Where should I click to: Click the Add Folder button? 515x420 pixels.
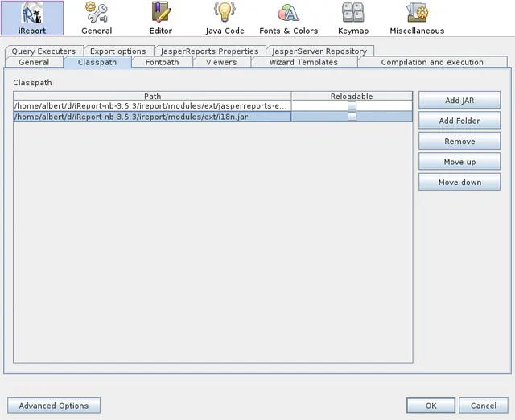tap(459, 121)
